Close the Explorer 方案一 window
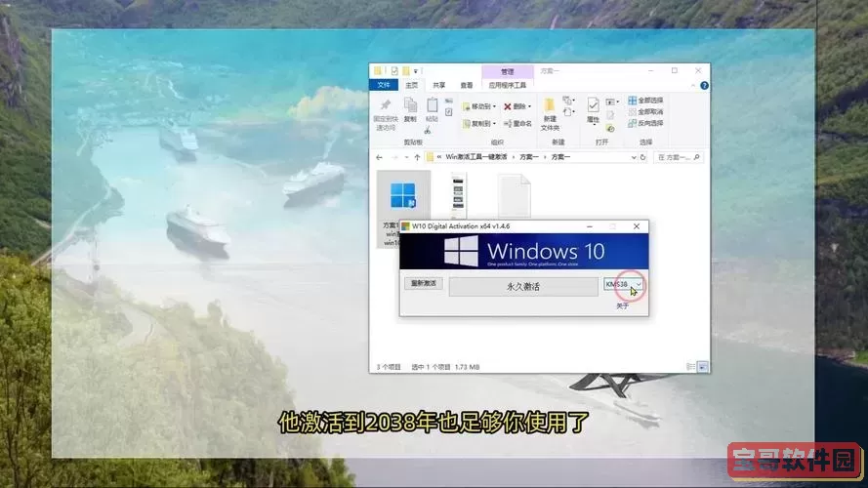This screenshot has width=868, height=488. [x=698, y=71]
